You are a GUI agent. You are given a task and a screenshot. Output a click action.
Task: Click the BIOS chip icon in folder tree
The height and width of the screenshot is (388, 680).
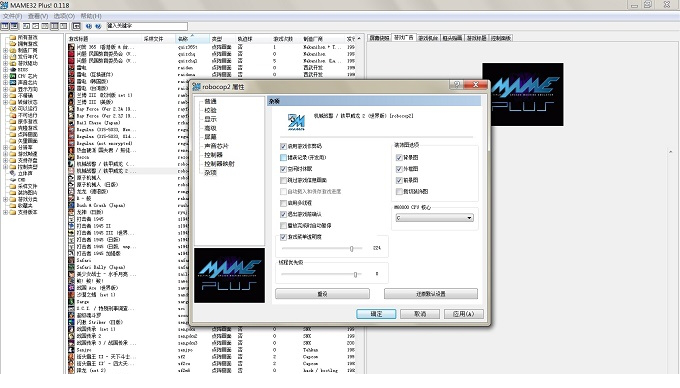tap(13, 69)
